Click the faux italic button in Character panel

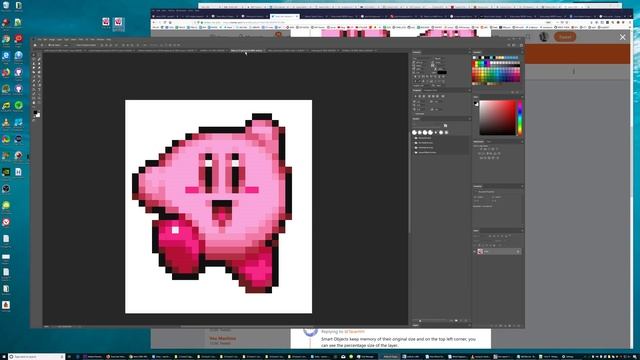[420, 77]
